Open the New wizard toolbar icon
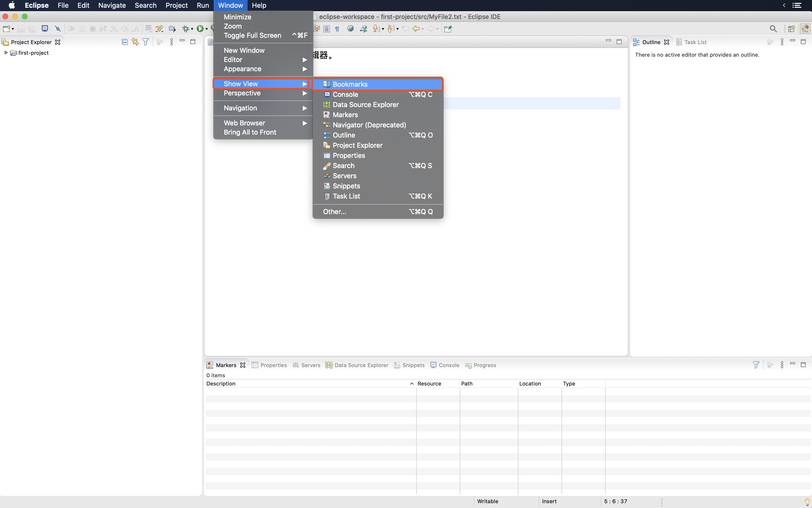Screen dimensions: 812x508 (x=6, y=29)
